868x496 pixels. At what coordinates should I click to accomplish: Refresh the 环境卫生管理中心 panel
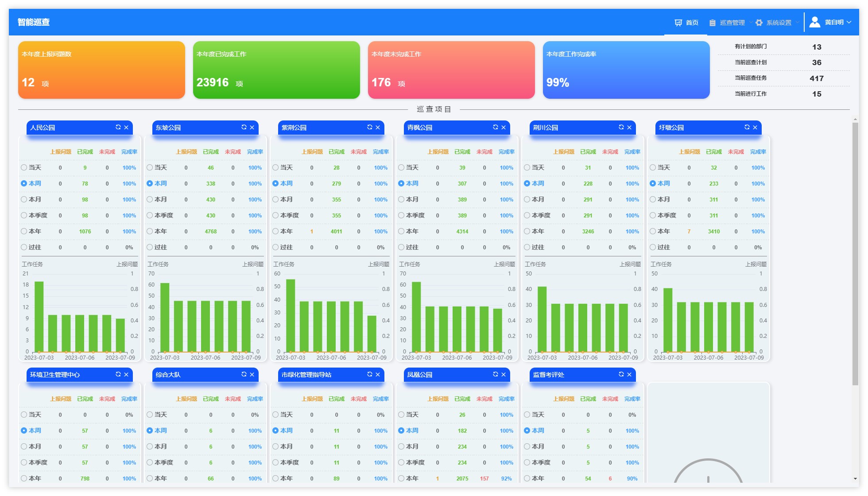[118, 374]
